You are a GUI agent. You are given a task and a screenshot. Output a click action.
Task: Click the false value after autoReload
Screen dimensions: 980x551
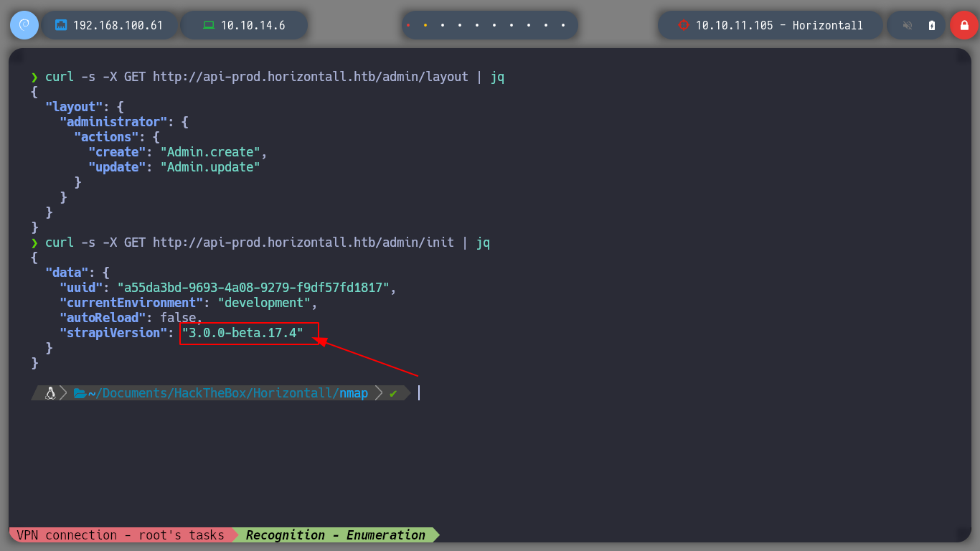click(178, 318)
